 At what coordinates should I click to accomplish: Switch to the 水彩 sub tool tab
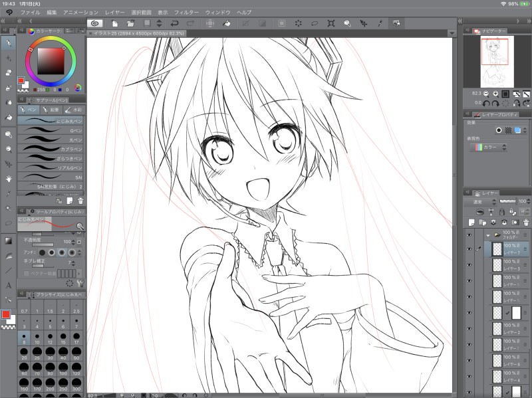pos(73,110)
